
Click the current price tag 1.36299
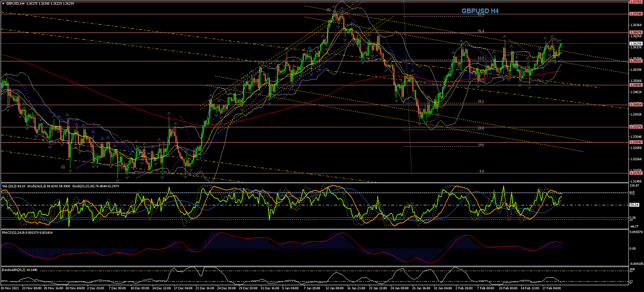click(635, 44)
